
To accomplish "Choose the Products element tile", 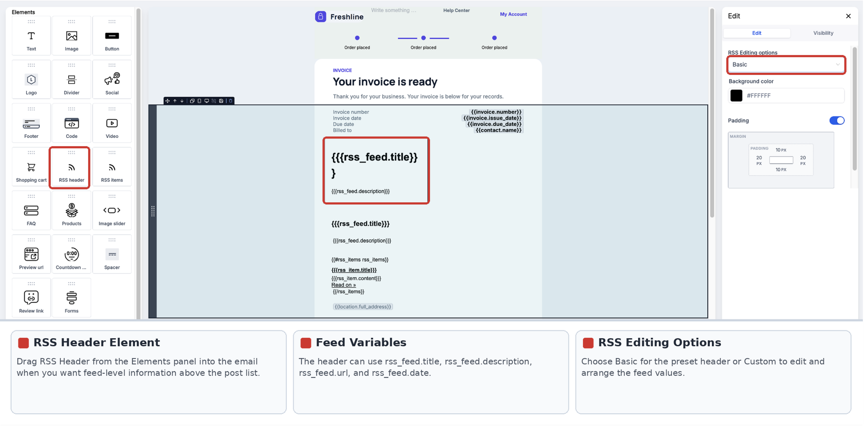I will (x=72, y=211).
